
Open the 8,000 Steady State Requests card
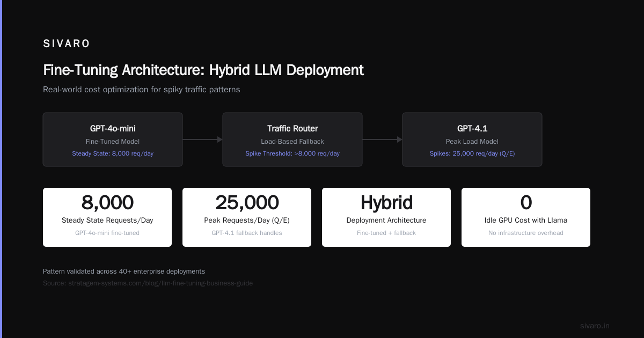[107, 217]
